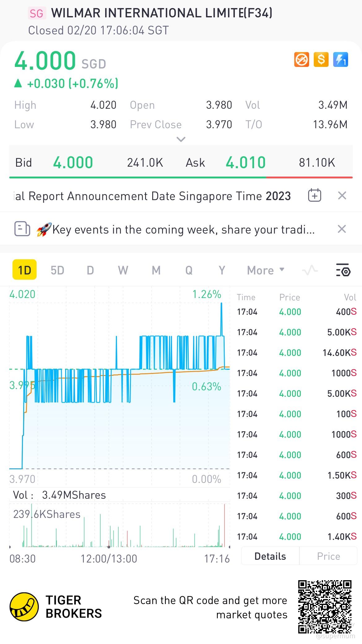Image resolution: width=362 pixels, height=644 pixels.
Task: Tap the blue lightning Level 1 badge
Action: tap(341, 59)
